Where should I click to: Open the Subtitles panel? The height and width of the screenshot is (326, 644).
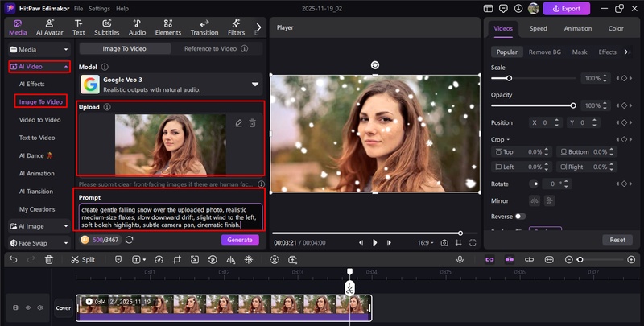coord(107,27)
